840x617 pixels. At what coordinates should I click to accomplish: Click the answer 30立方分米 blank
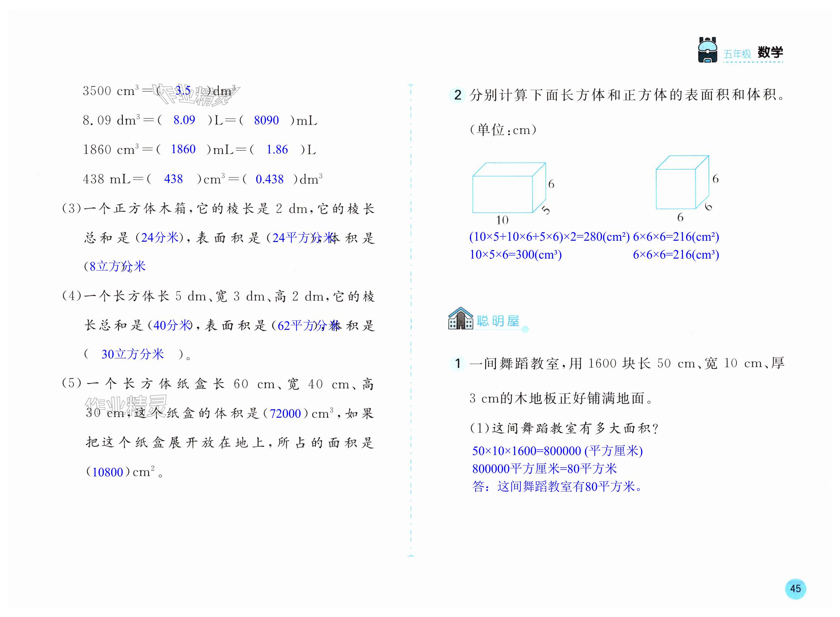[x=133, y=354]
